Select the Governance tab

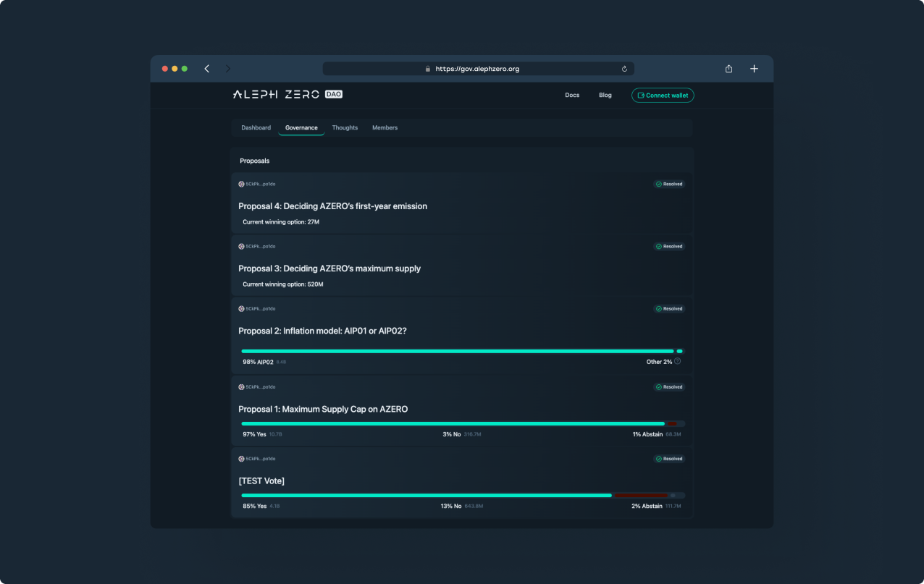coord(301,127)
